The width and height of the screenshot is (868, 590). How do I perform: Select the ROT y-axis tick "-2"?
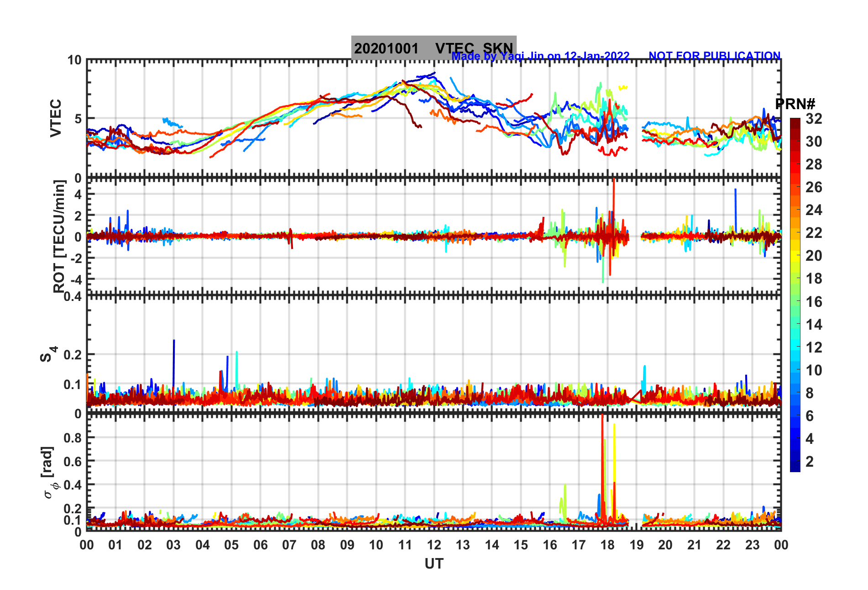click(76, 258)
